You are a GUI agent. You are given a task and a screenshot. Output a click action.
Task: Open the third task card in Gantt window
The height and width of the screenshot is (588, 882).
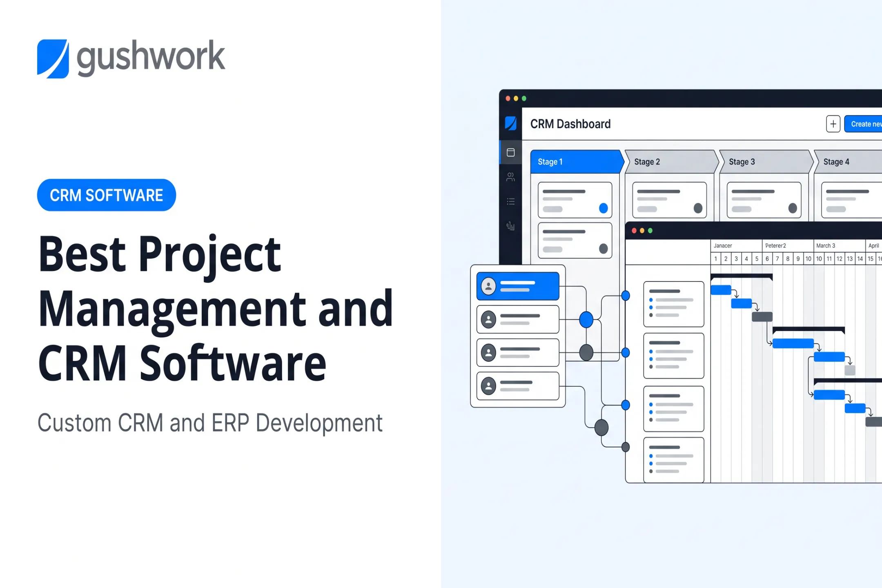click(673, 409)
